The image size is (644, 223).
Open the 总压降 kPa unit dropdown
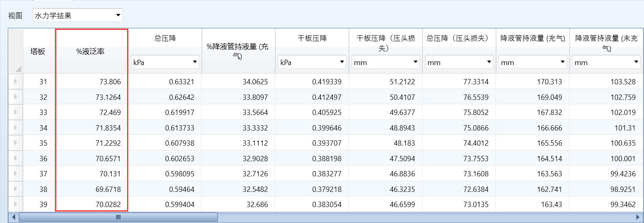[165, 62]
